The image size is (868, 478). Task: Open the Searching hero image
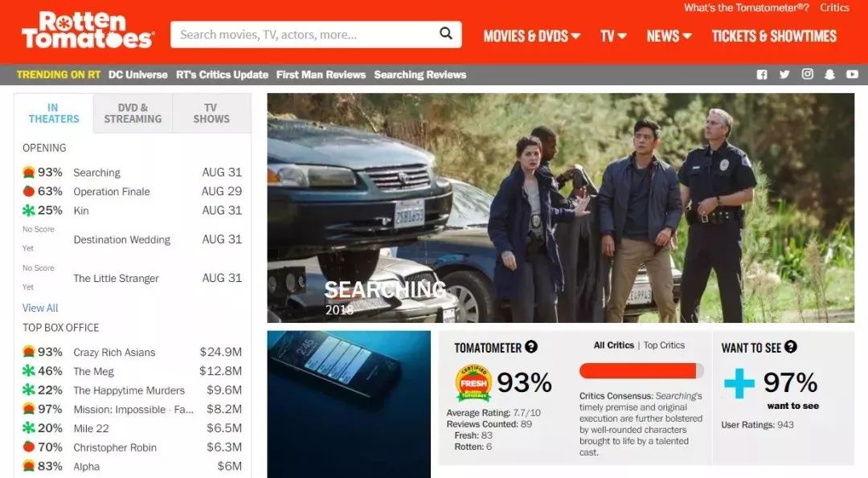click(x=561, y=207)
